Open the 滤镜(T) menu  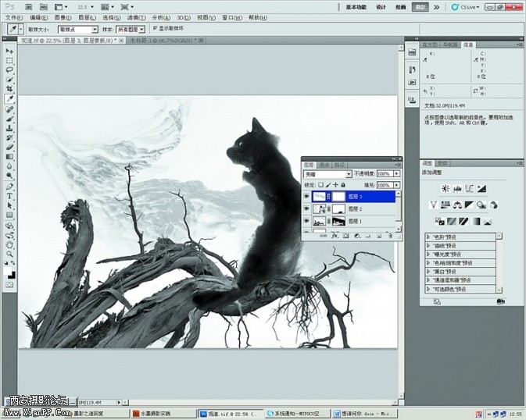(x=137, y=17)
